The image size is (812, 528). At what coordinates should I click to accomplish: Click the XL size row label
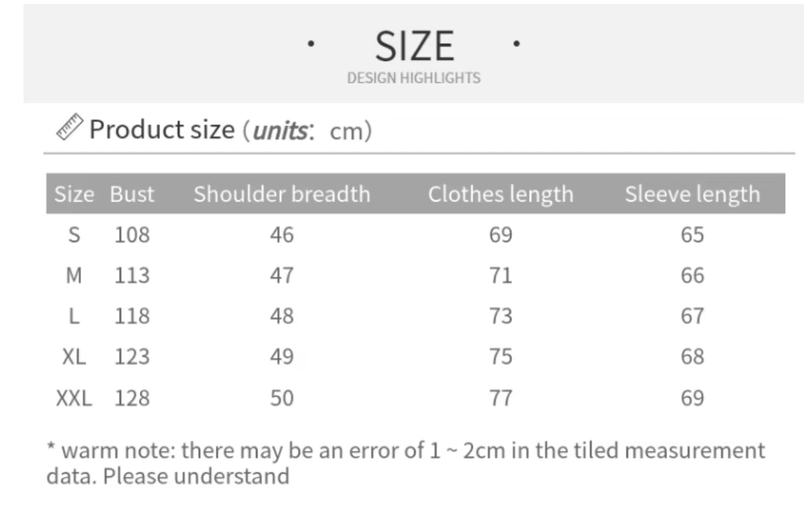(x=75, y=357)
